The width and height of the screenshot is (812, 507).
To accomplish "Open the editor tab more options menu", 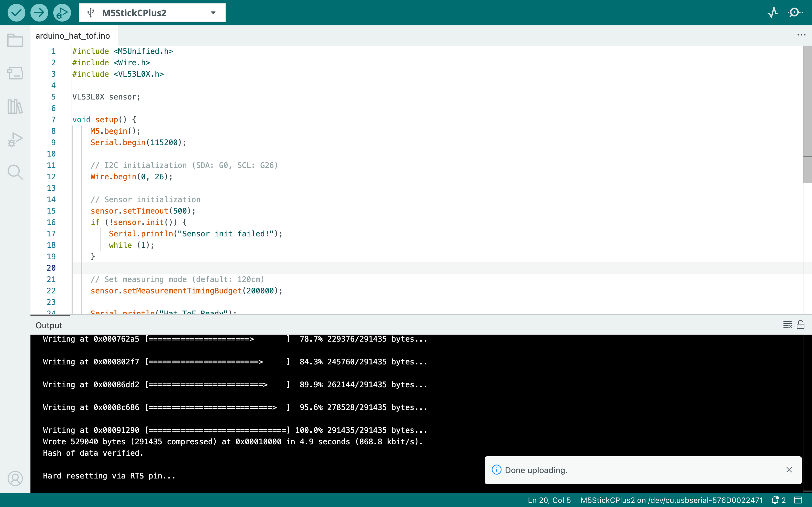I will (x=801, y=35).
